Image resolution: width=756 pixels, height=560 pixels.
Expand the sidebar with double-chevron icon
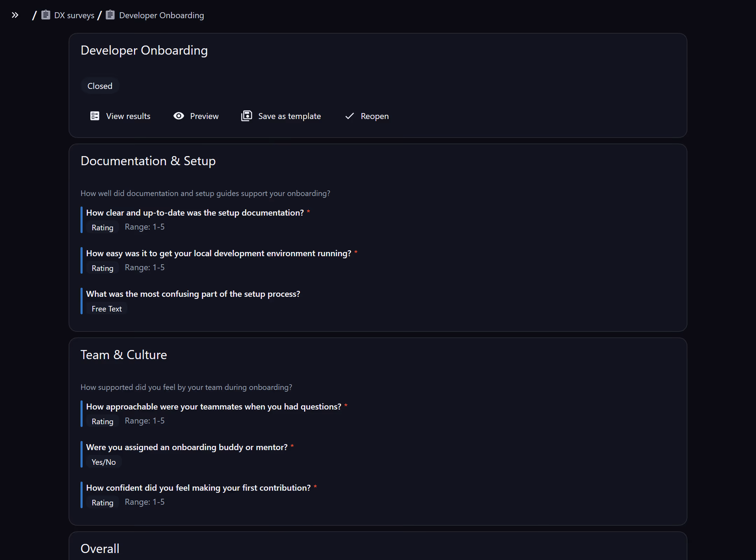[15, 15]
